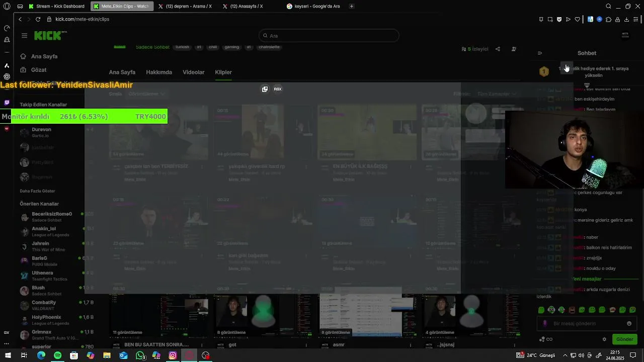Image resolution: width=644 pixels, height=362 pixels.
Task: Open Durevon followed channel
Action: [x=56, y=132]
